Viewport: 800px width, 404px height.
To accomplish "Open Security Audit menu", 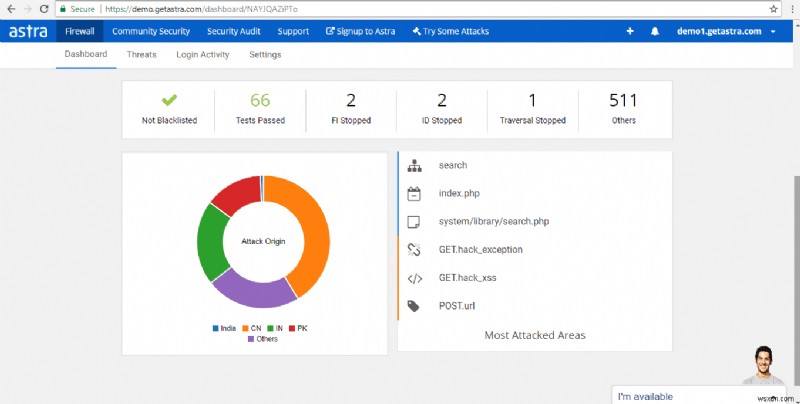I will coord(234,31).
